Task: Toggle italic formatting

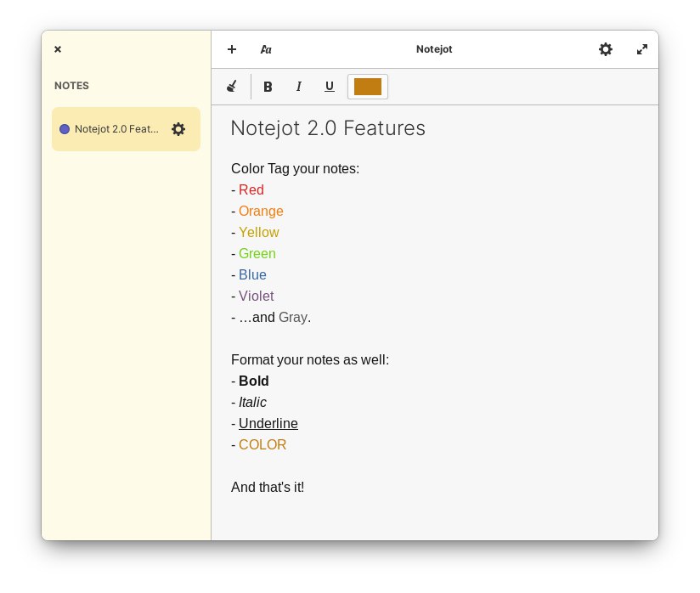Action: [299, 86]
